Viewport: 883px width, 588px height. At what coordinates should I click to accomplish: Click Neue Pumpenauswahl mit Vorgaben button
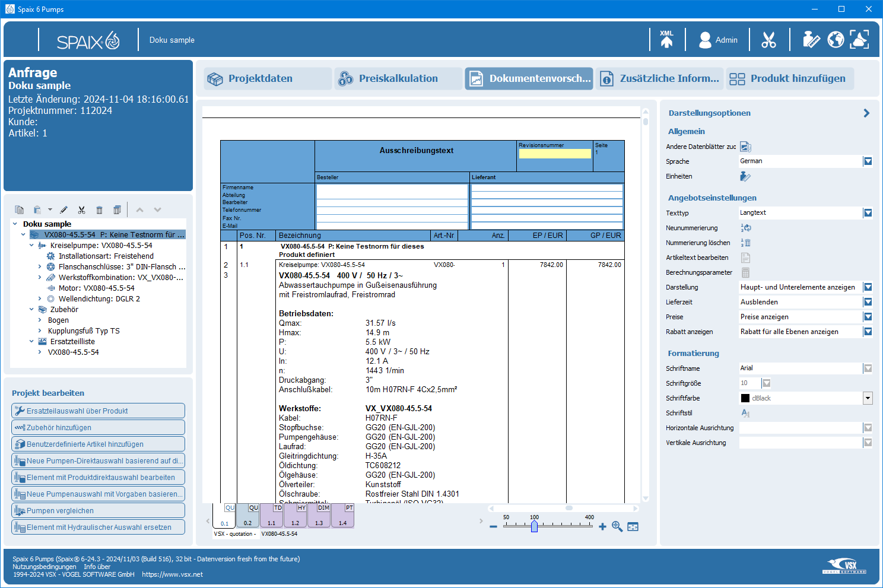(x=98, y=494)
